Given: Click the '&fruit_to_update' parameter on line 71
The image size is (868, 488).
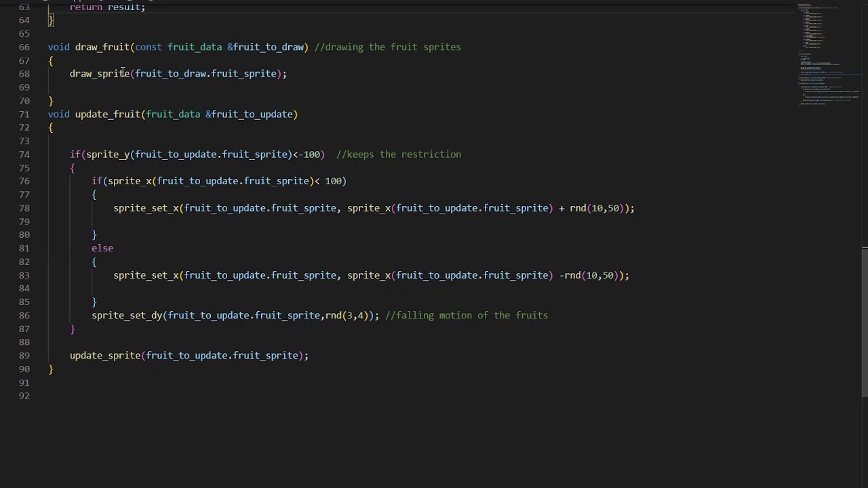Looking at the screenshot, I should click(250, 114).
